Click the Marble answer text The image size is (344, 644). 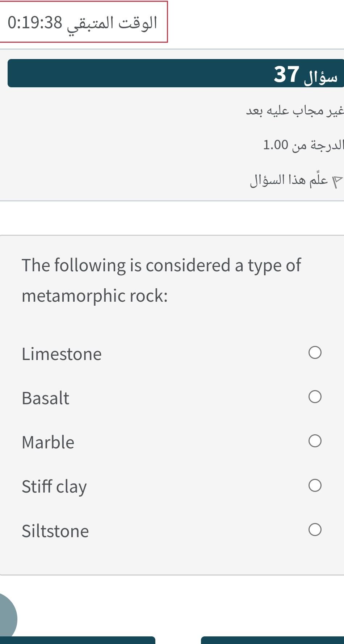48,442
